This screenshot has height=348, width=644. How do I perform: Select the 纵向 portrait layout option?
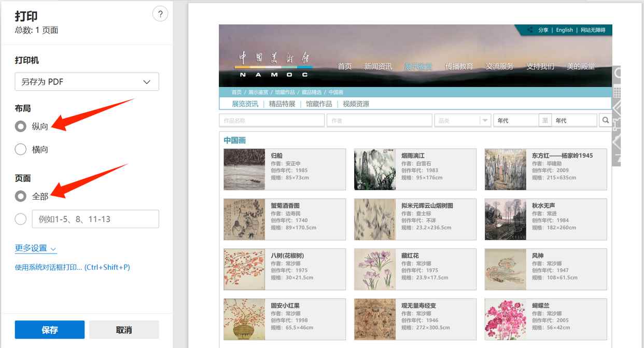21,127
